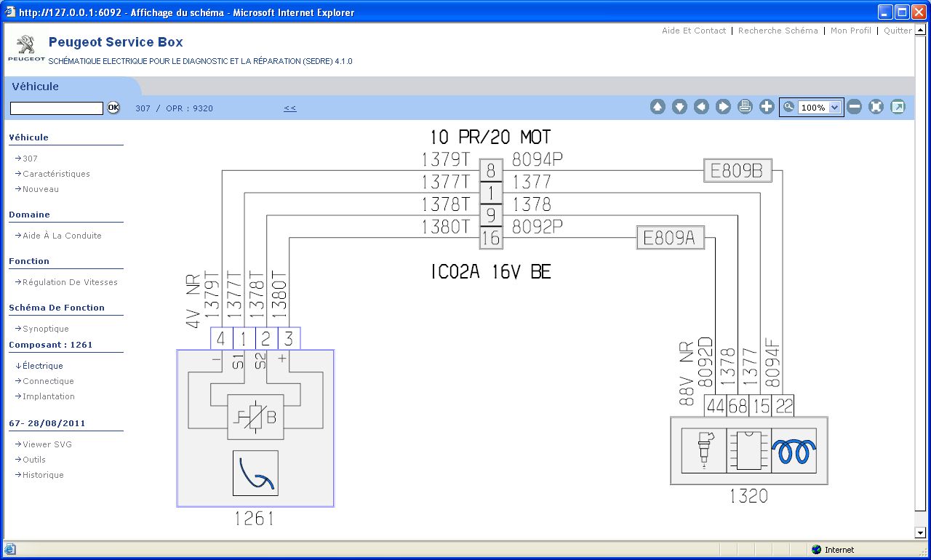The width and height of the screenshot is (931, 560).
Task: Pan schematic down with the down arrow
Action: 679,107
